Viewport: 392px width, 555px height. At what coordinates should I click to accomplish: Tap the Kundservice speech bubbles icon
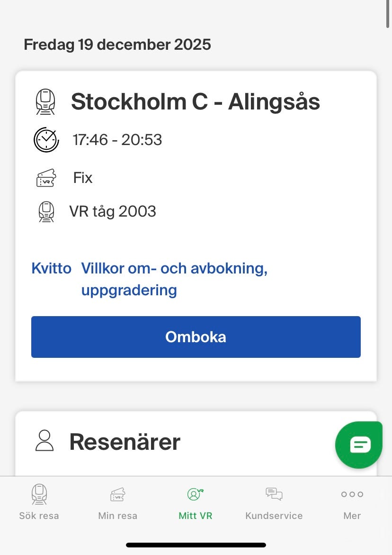[x=274, y=494]
